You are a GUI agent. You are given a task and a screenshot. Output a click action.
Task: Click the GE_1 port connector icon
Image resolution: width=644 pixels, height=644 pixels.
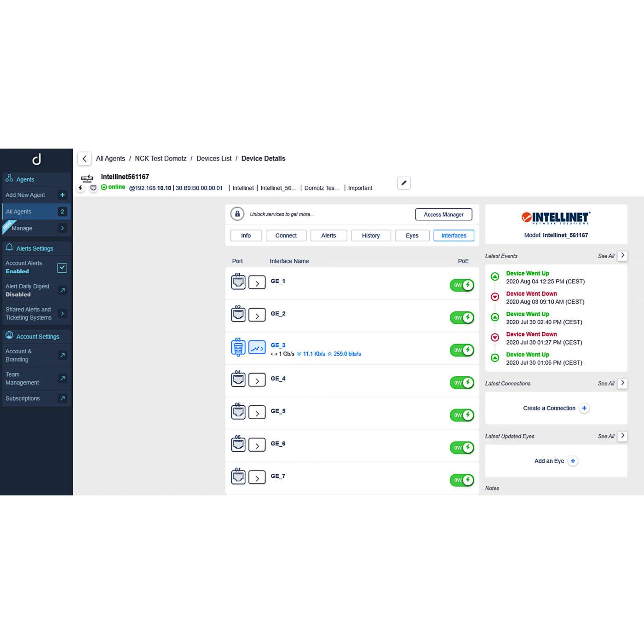point(238,282)
